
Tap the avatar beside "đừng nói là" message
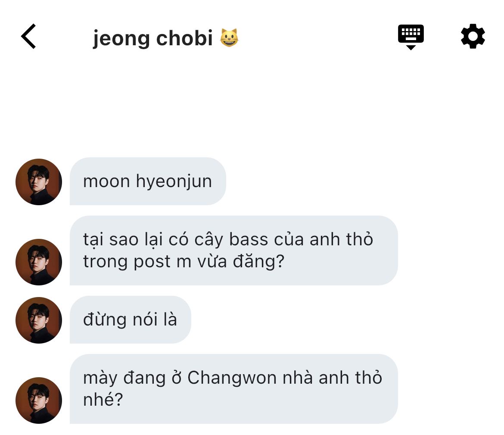tap(39, 320)
